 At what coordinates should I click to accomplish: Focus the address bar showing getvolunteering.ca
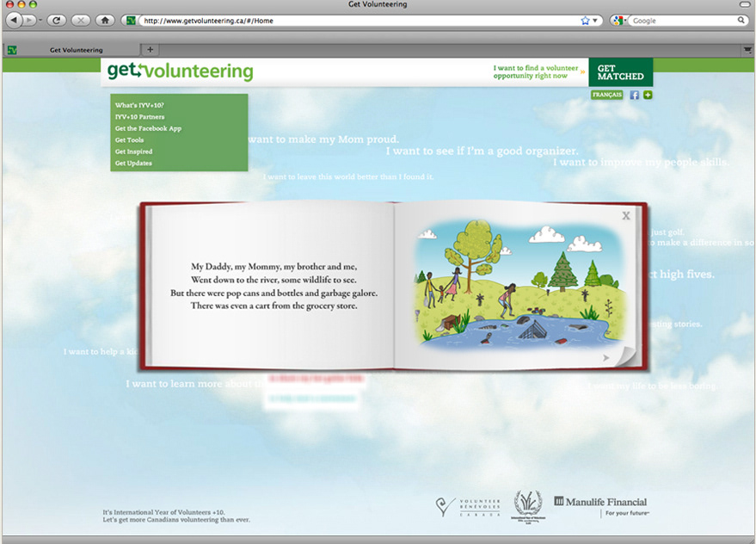(x=357, y=21)
